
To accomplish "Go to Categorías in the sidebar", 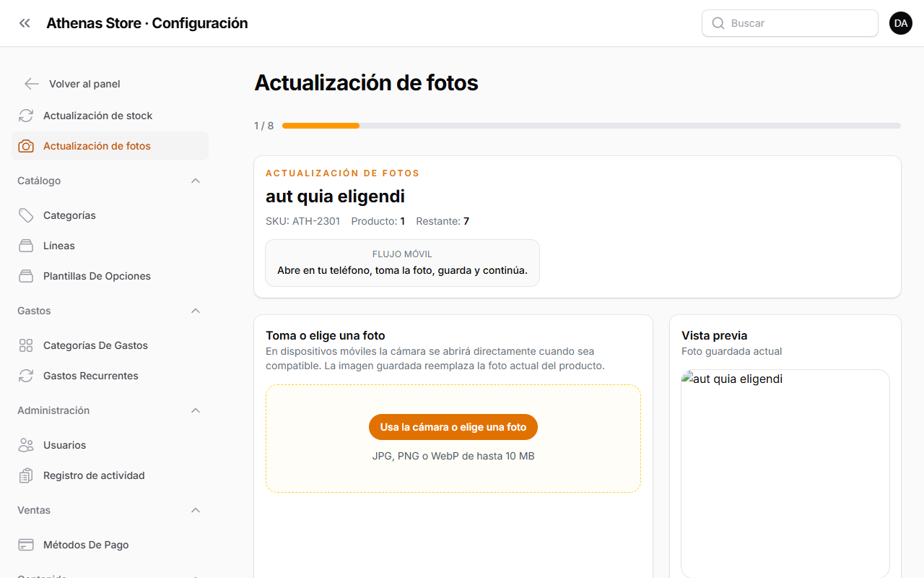I will click(x=110, y=215).
